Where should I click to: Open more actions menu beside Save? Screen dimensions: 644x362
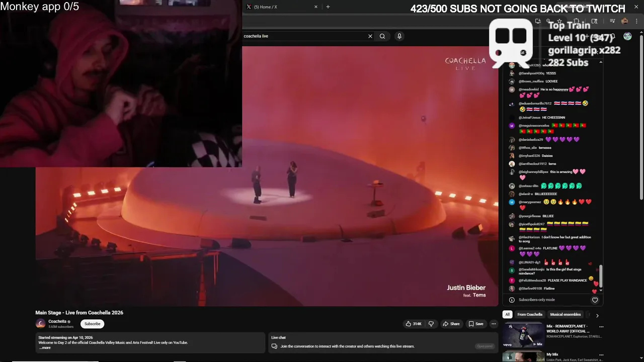coord(494,324)
